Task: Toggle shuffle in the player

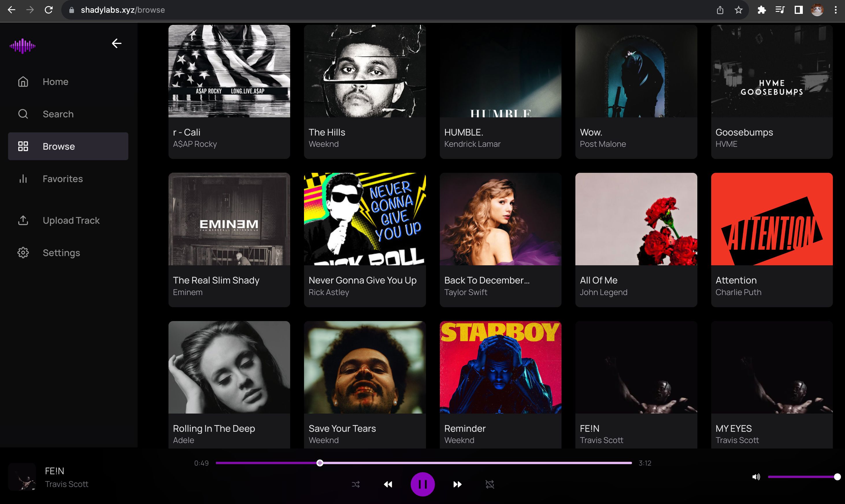Action: 355,484
